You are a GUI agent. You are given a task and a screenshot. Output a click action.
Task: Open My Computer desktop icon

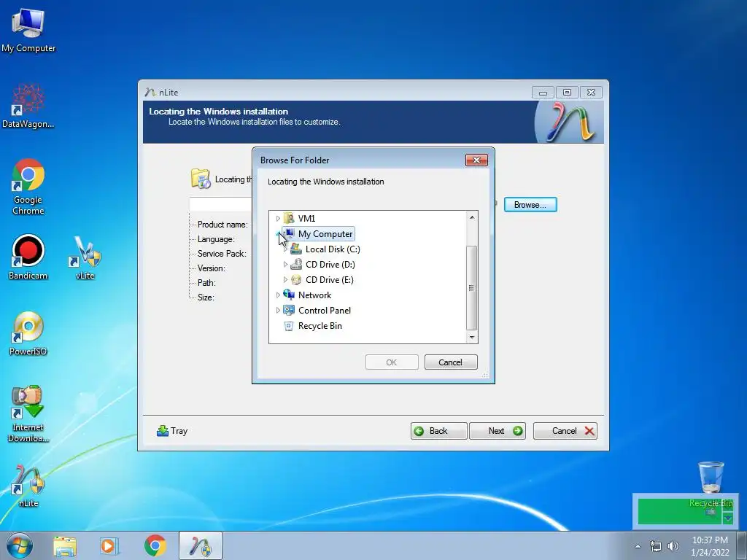coord(28,31)
